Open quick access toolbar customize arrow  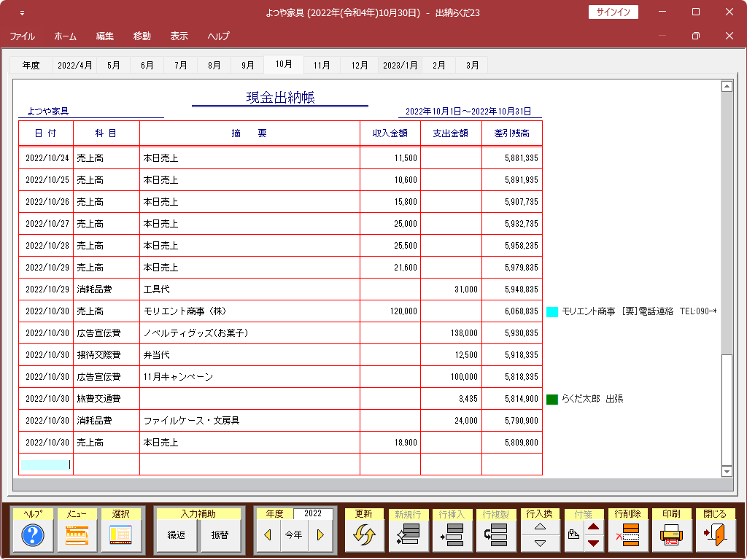[x=22, y=13]
